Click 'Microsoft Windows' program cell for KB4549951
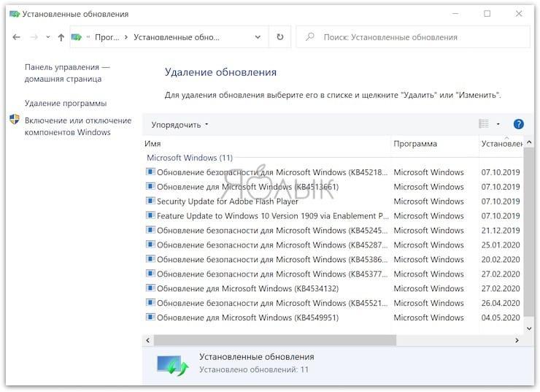The width and height of the screenshot is (540, 392). pyautogui.click(x=429, y=318)
